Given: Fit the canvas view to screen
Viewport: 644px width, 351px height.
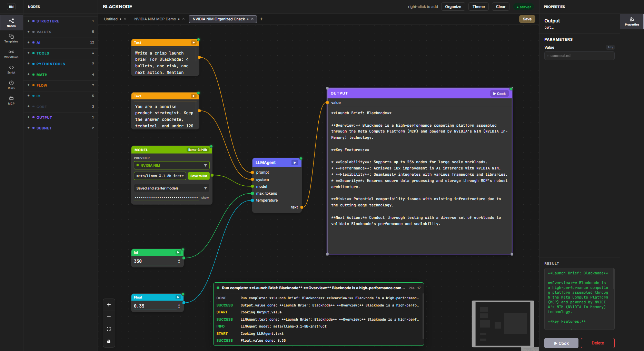Looking at the screenshot, I should pyautogui.click(x=109, y=329).
